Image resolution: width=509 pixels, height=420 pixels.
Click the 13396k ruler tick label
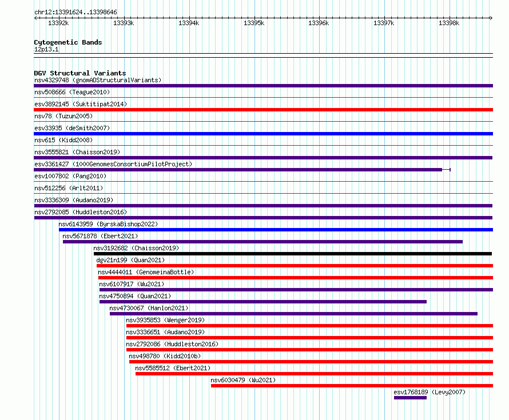click(319, 23)
